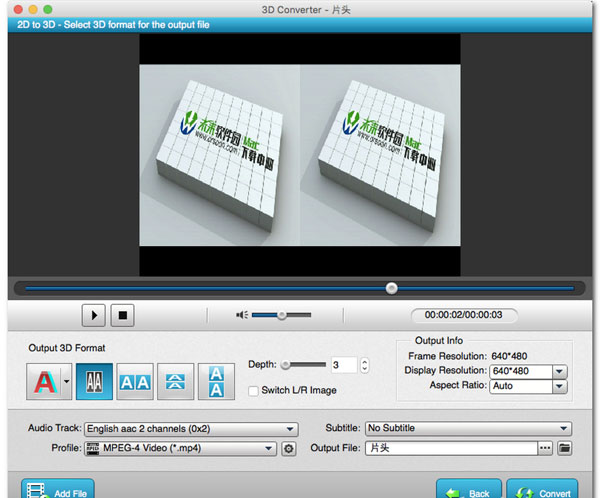Image resolution: width=600 pixels, height=498 pixels.
Task: Click the Depth value field
Action: click(344, 365)
